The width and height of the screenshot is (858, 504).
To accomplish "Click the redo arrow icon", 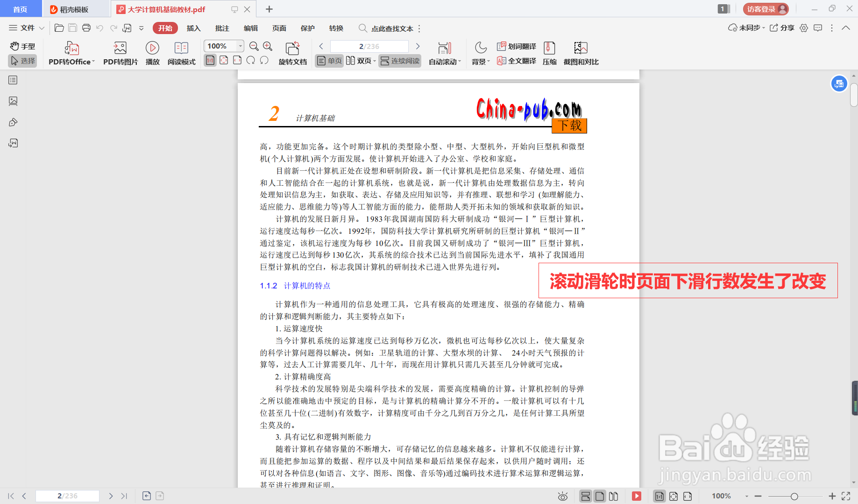I will (113, 28).
